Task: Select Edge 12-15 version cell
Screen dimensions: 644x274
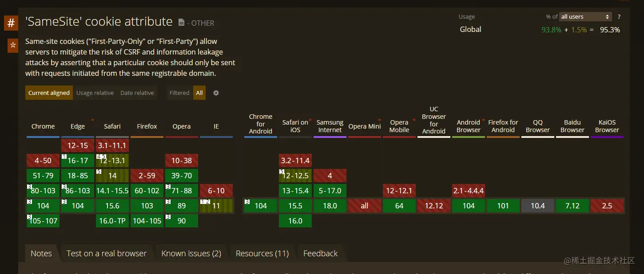Action: click(x=78, y=145)
